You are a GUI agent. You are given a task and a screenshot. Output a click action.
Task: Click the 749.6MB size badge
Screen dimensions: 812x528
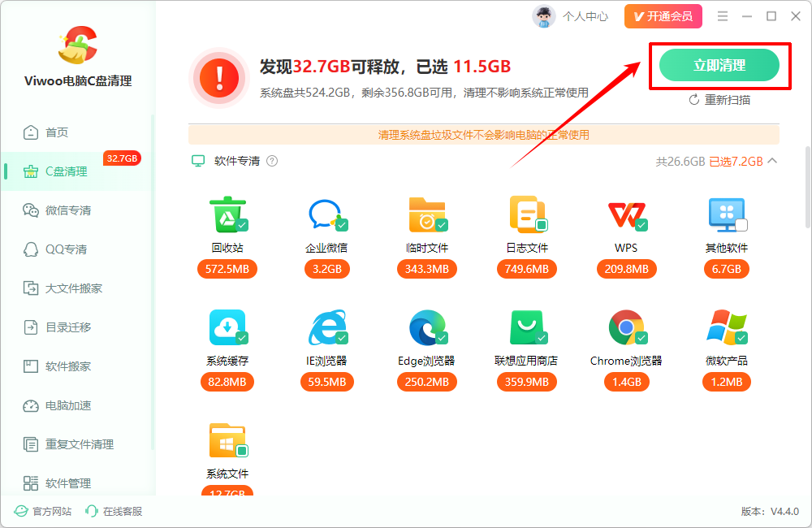coord(527,269)
